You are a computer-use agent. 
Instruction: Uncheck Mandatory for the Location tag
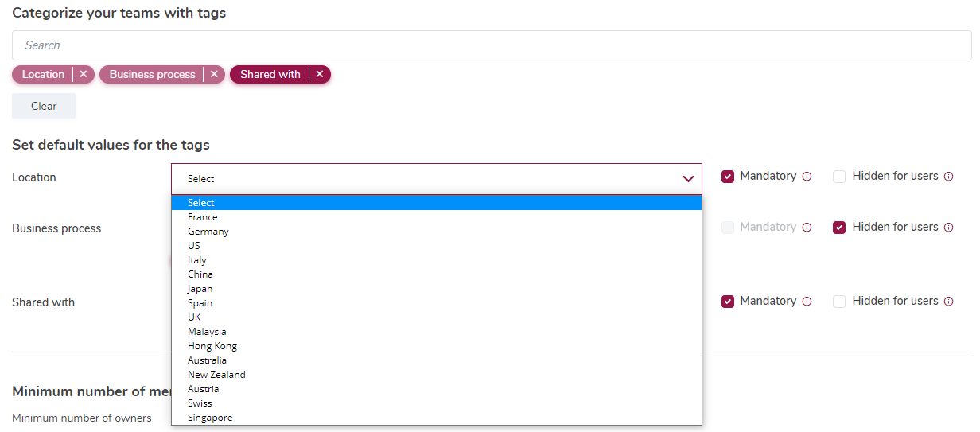point(728,177)
